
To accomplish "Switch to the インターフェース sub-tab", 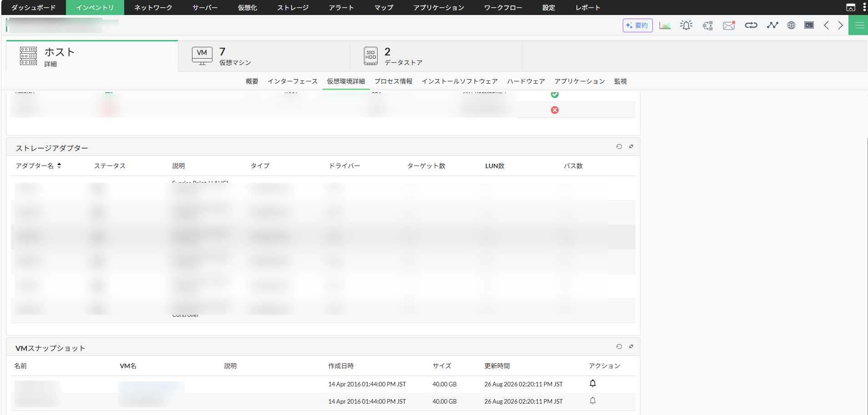I will tap(293, 81).
